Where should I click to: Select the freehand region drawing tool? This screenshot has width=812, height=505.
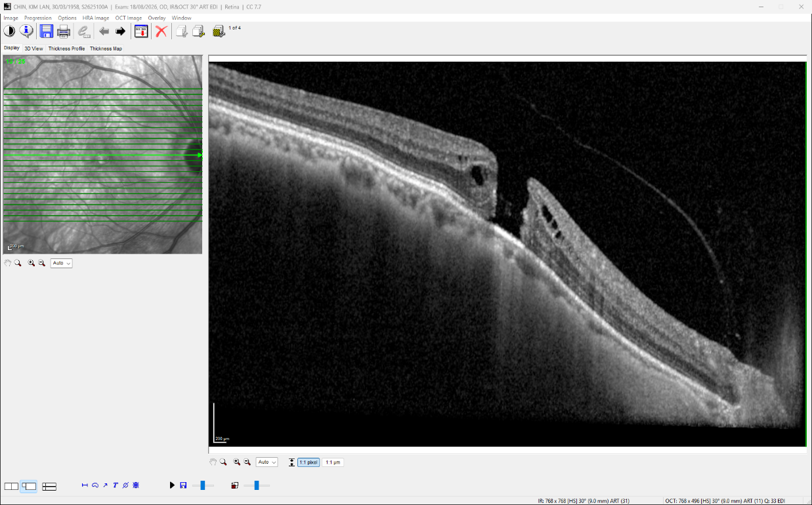click(x=95, y=485)
